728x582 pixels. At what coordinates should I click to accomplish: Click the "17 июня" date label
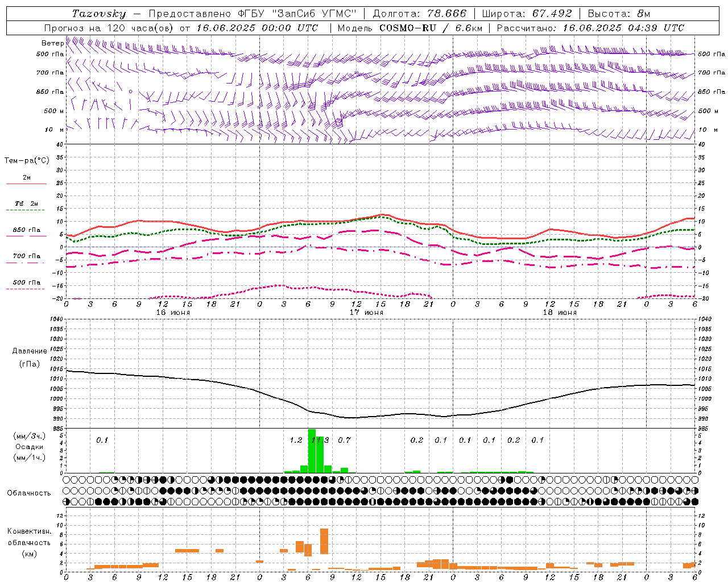pos(366,313)
